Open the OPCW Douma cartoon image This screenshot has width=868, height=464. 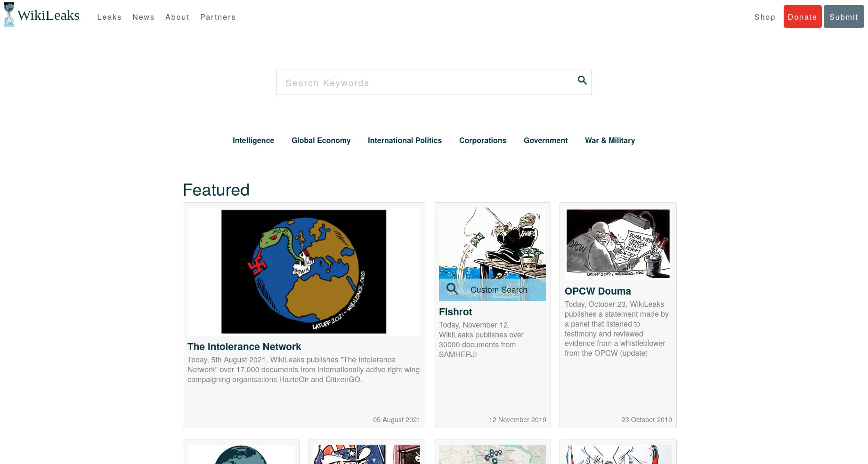point(617,244)
